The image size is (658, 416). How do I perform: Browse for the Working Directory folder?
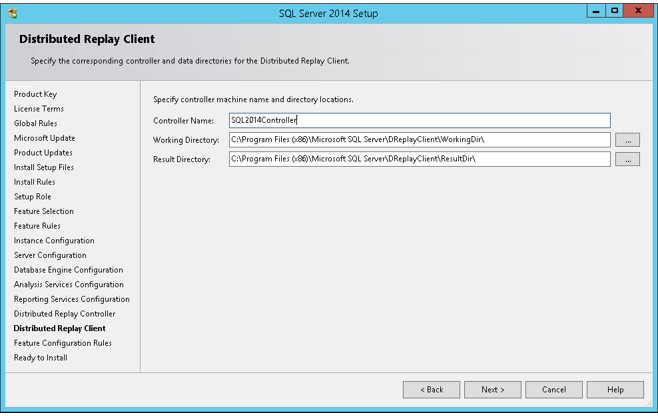point(627,140)
